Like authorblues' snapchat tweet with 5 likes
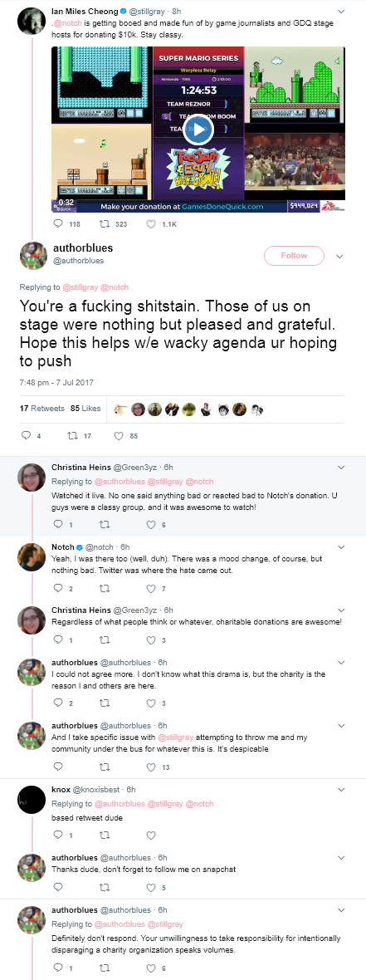The width and height of the screenshot is (366, 980). (x=150, y=887)
